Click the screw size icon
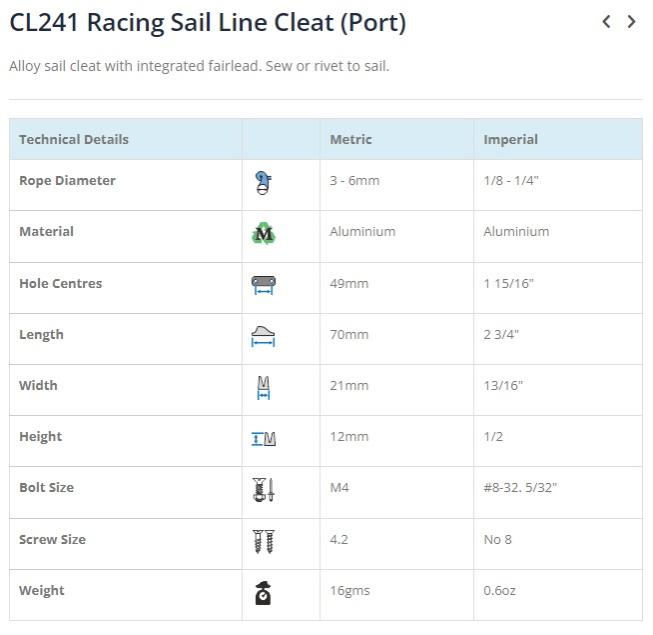 (x=263, y=541)
